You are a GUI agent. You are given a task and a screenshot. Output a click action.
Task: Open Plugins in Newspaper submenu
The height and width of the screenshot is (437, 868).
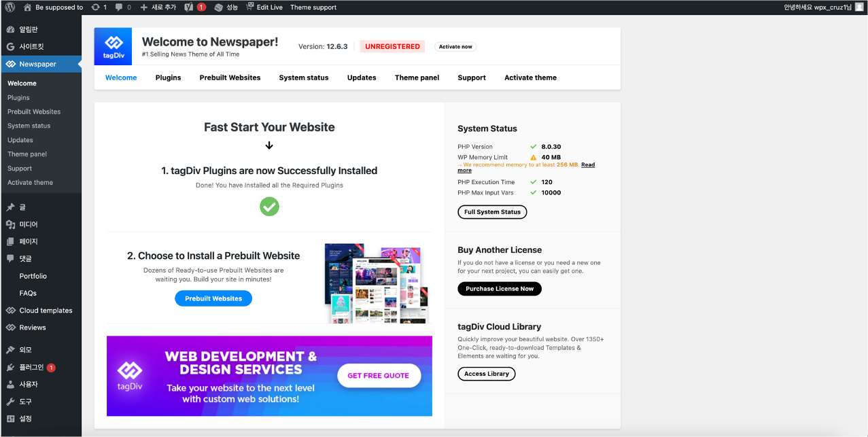coord(18,97)
